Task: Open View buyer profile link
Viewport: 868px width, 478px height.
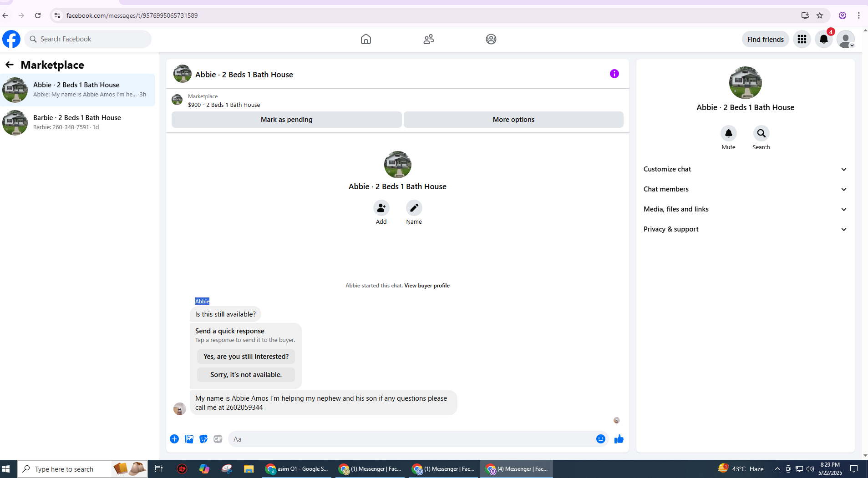Action: coord(427,286)
